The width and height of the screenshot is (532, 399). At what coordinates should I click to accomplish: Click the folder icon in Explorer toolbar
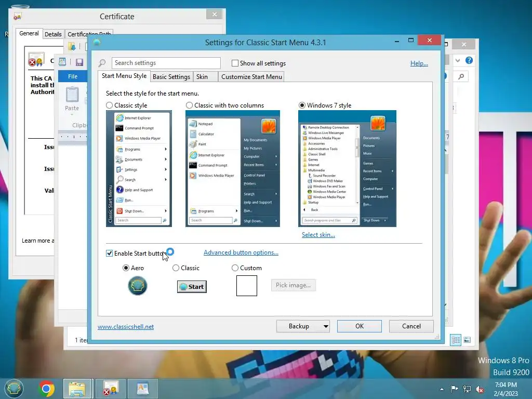(72, 46)
